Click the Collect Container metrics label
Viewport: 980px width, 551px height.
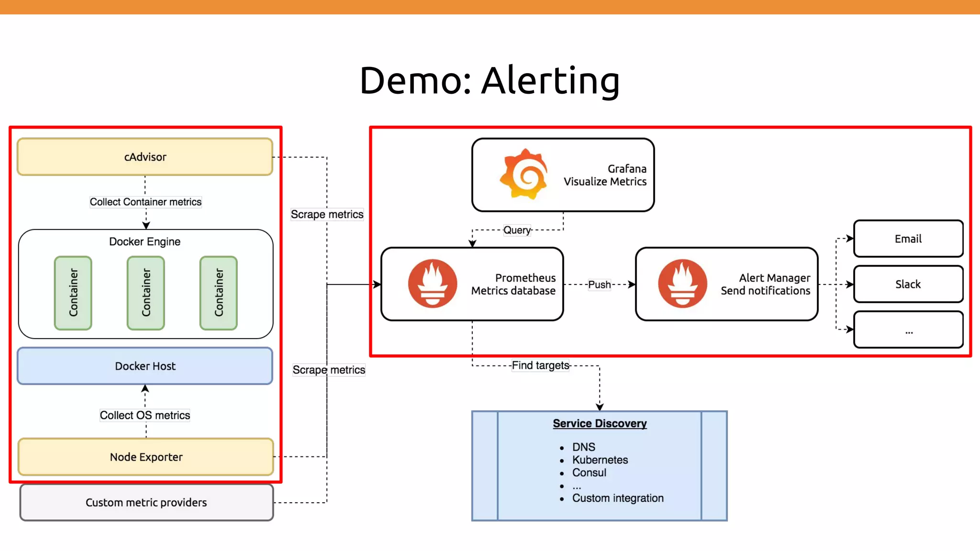(145, 202)
